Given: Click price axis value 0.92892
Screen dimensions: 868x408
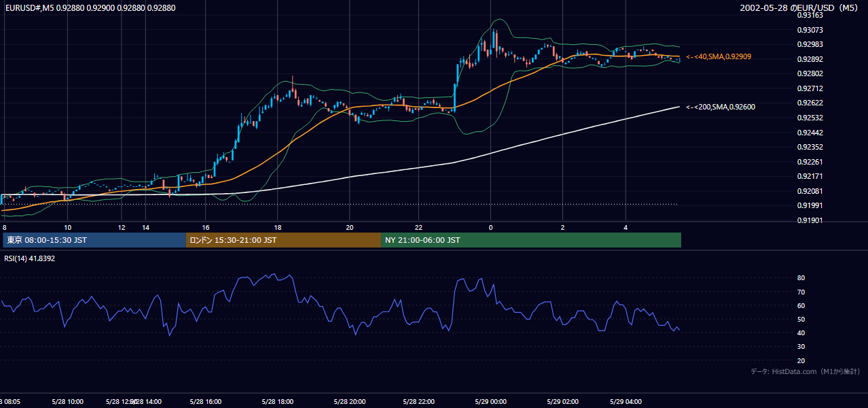Looking at the screenshot, I should pos(810,59).
